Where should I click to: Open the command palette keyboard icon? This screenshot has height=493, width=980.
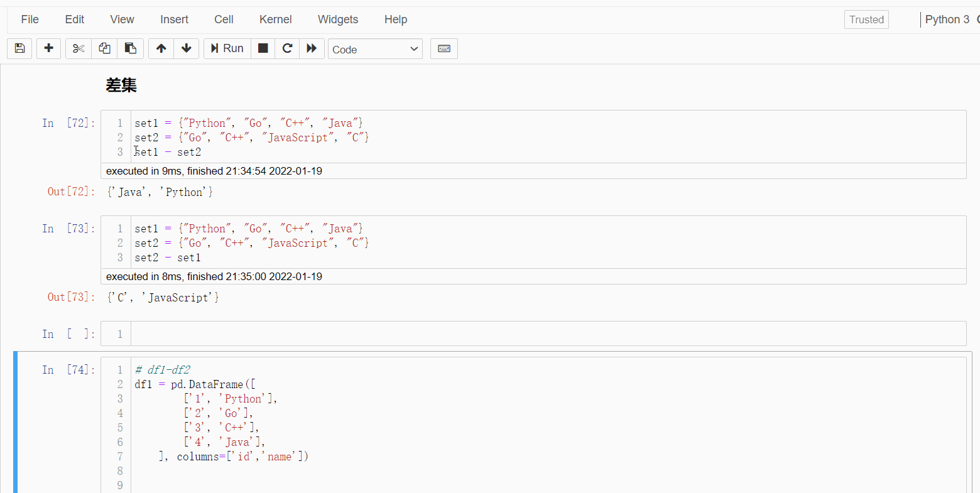click(x=444, y=48)
